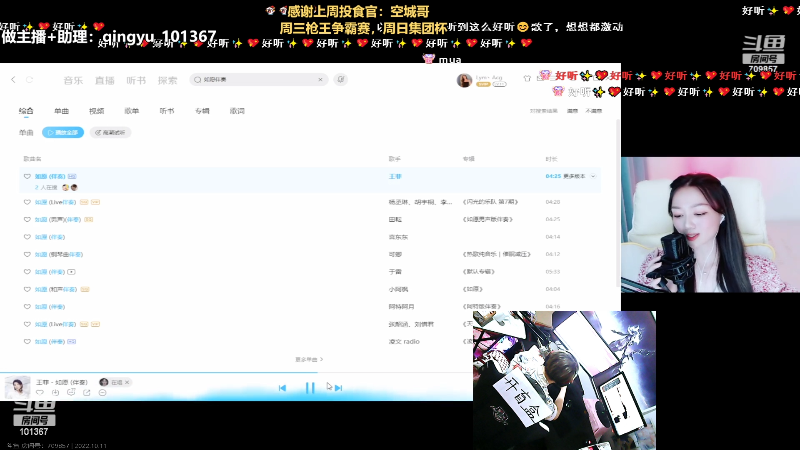Open 直播 in the top navigation
This screenshot has height=450, width=800.
[x=105, y=80]
